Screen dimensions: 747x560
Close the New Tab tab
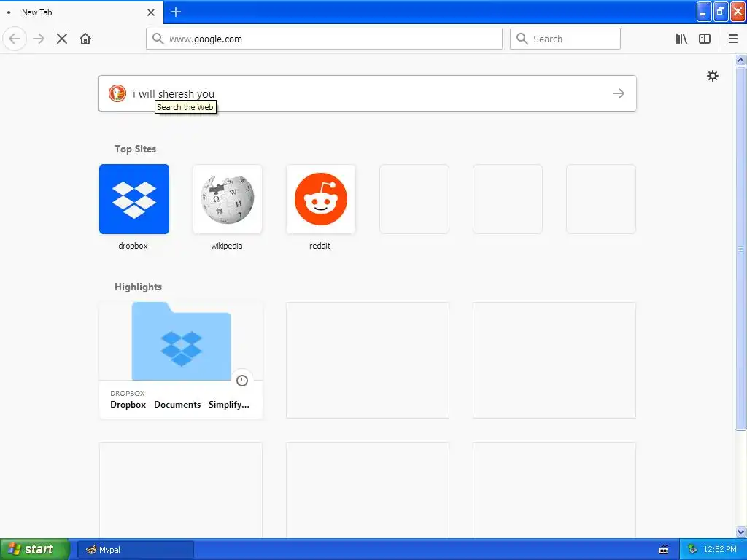tap(151, 12)
